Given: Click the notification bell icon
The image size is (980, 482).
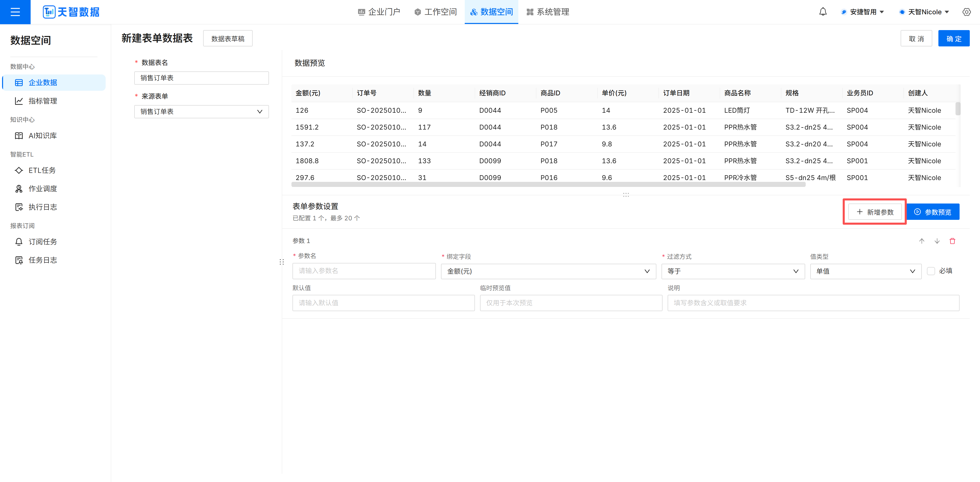Looking at the screenshot, I should tap(823, 12).
